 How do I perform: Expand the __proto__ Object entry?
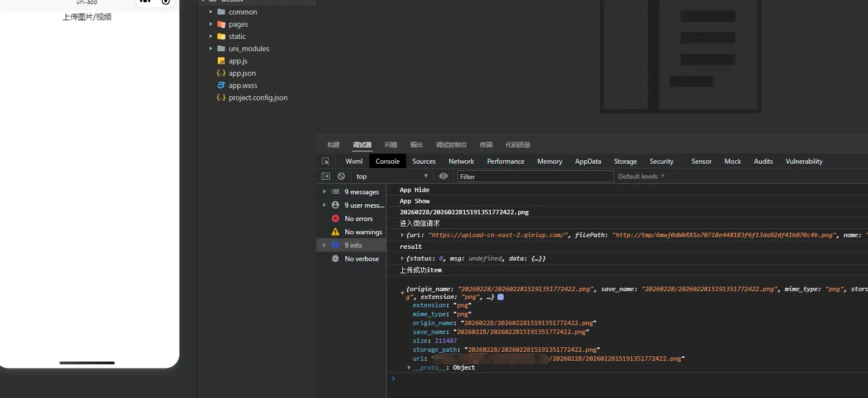409,367
